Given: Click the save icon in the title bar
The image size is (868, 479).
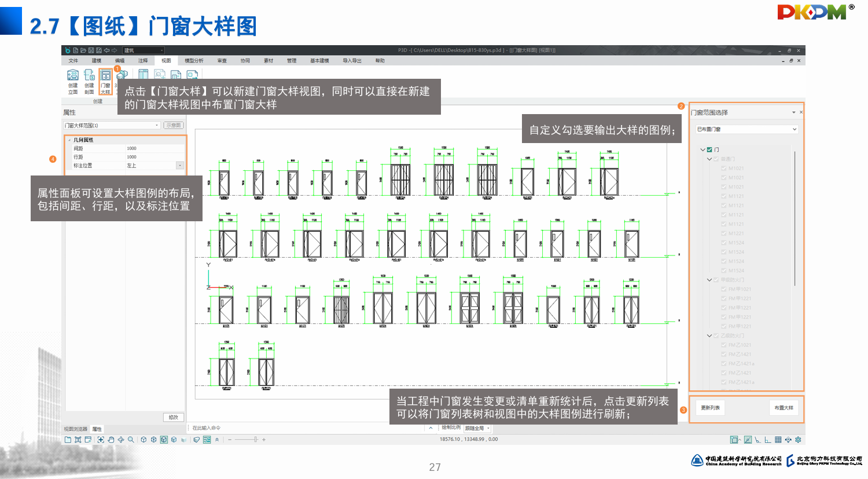Looking at the screenshot, I should point(91,50).
